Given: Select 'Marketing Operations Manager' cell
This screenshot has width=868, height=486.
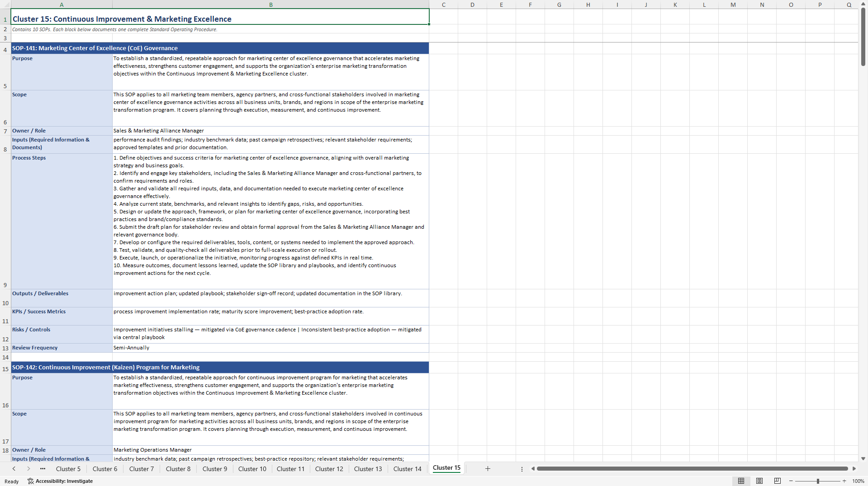Looking at the screenshot, I should [270, 450].
